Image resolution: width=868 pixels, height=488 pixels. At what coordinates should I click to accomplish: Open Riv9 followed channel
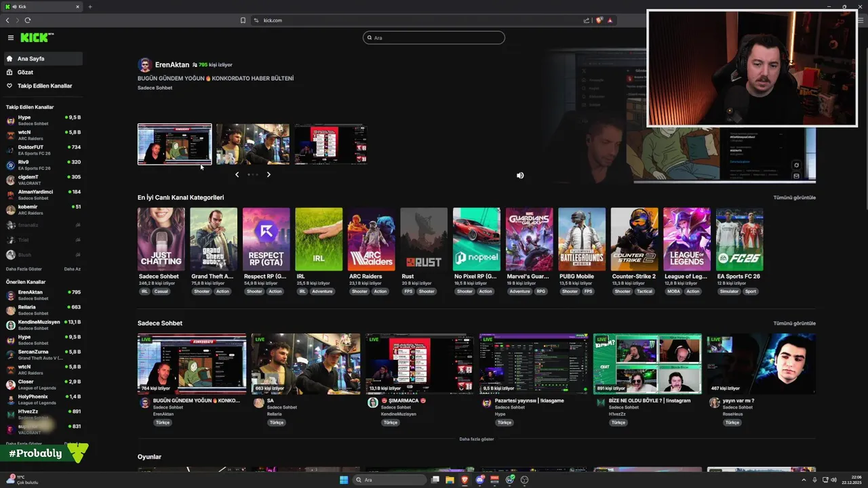(43, 165)
